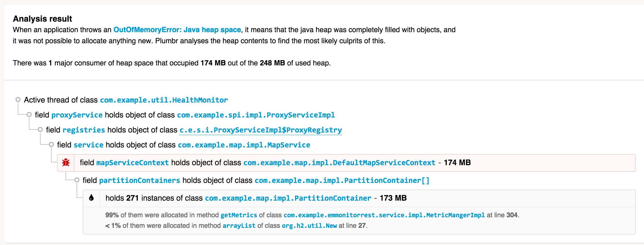Click the red bug icon

click(x=66, y=163)
